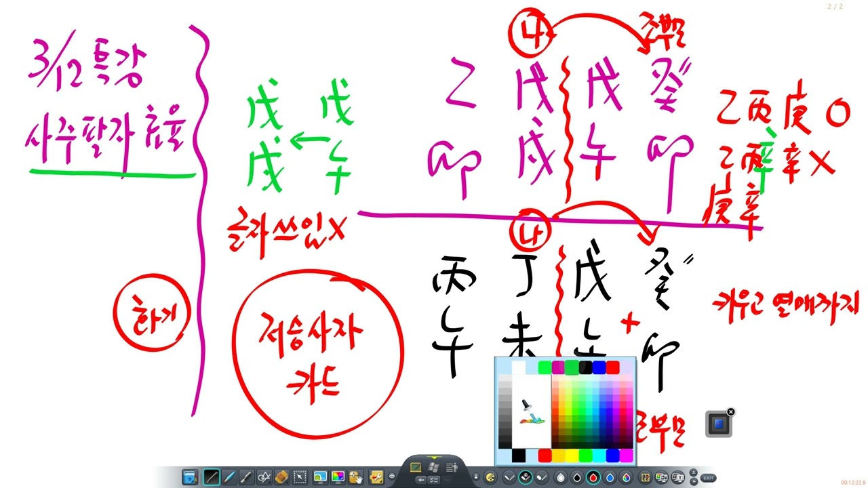This screenshot has width=868, height=488.
Task: Click the EXIT button
Action: tap(709, 478)
